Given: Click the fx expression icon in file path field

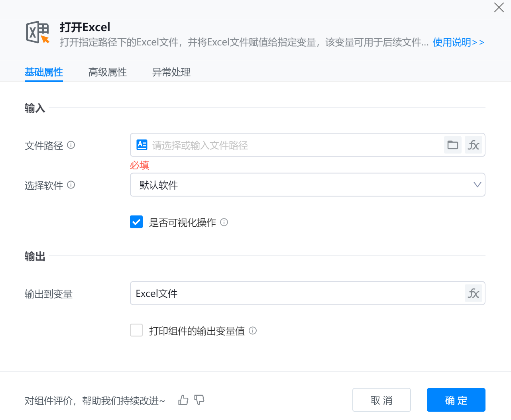Looking at the screenshot, I should (x=473, y=145).
